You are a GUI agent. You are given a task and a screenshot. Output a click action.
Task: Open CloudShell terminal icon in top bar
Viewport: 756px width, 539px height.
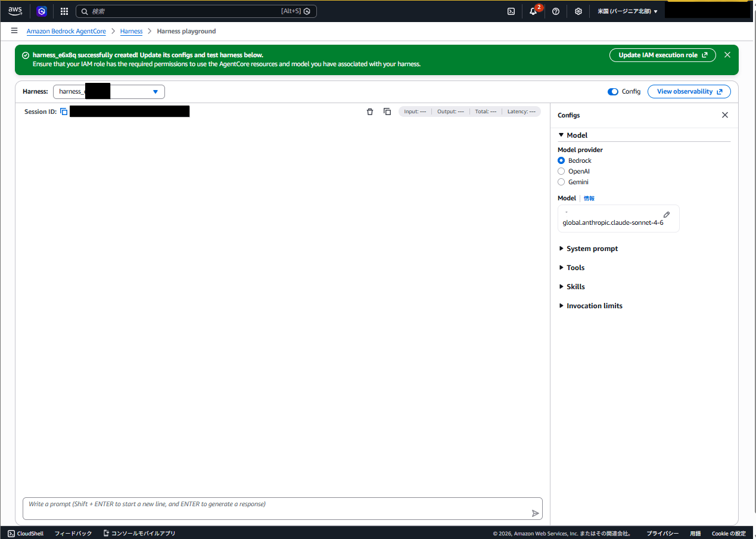click(x=511, y=11)
